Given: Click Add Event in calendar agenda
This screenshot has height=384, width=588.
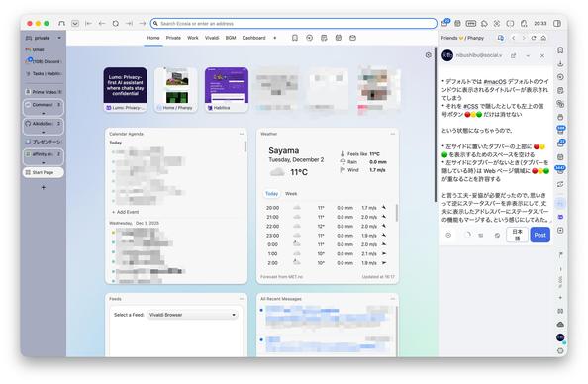Looking at the screenshot, I should coord(126,212).
